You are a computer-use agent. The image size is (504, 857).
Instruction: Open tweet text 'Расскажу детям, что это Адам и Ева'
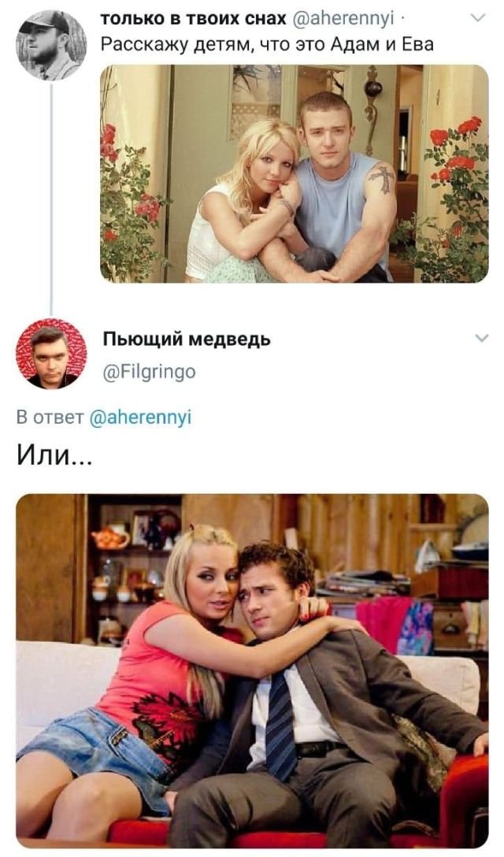point(267,44)
